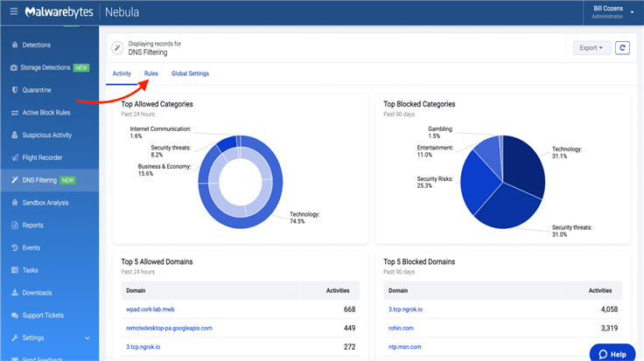Open Storage Detections in sidebar
Viewport: 644px width, 361px height.
click(45, 67)
